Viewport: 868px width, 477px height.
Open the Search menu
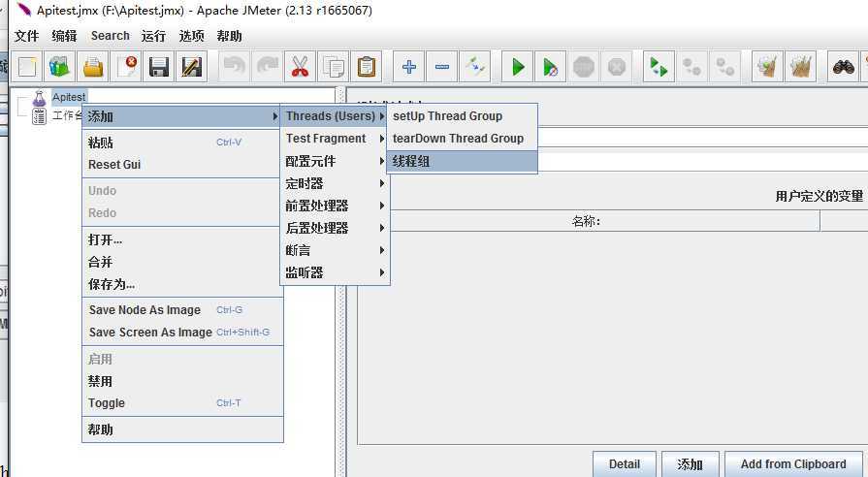tap(111, 36)
